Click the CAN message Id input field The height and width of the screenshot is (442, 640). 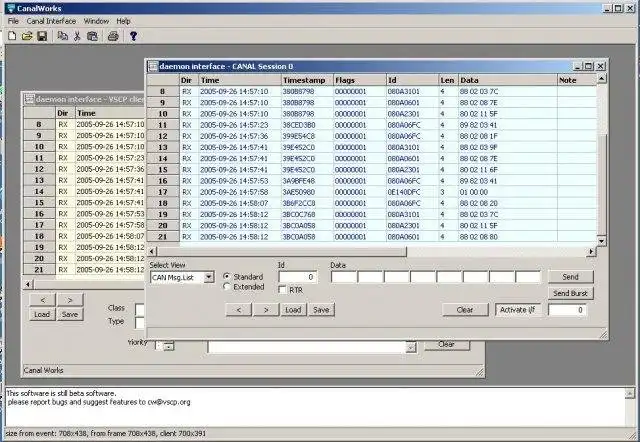[x=298, y=277]
